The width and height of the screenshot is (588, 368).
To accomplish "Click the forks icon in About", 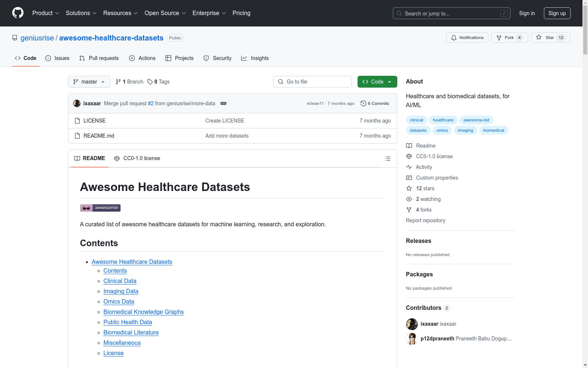I will click(x=409, y=210).
